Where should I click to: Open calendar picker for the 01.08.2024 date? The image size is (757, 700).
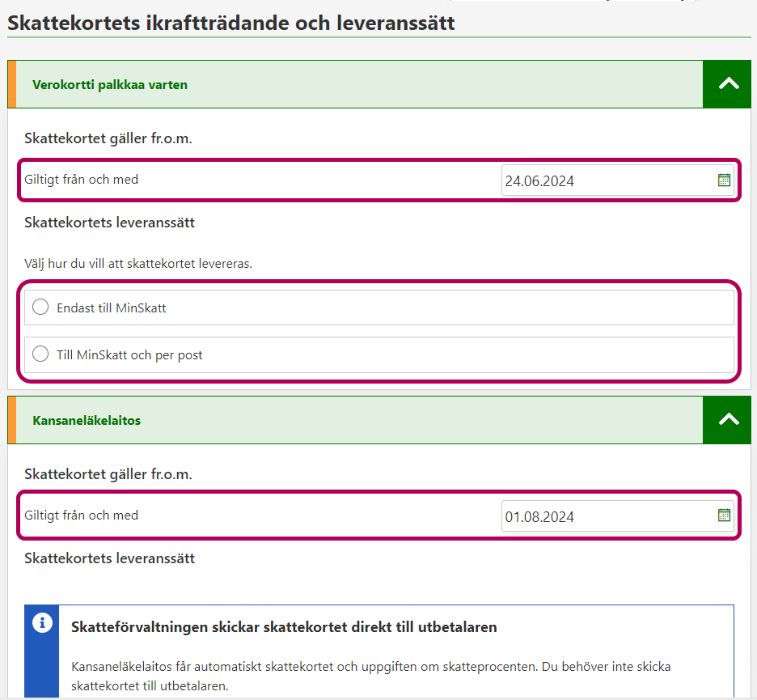[x=724, y=515]
